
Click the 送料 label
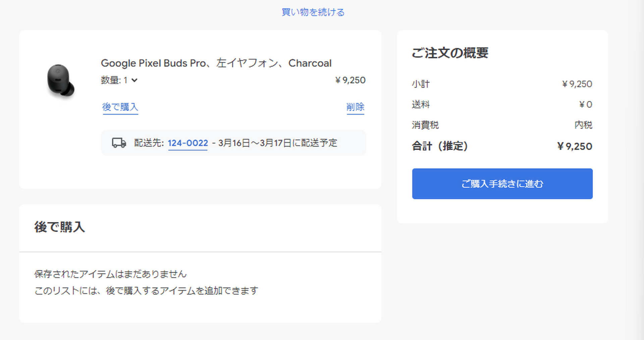pos(421,104)
